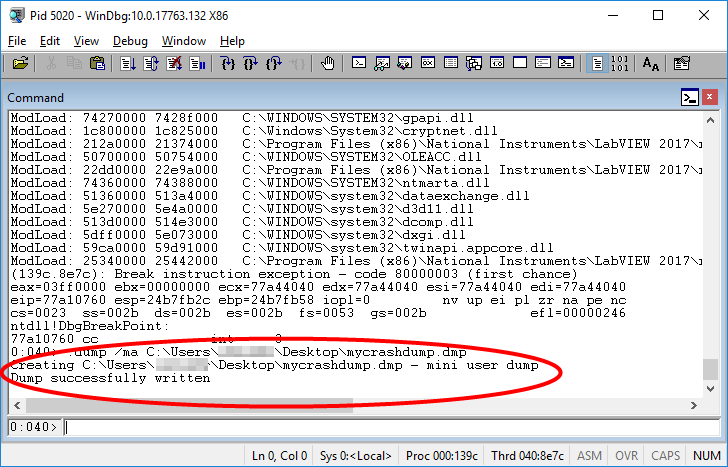The width and height of the screenshot is (728, 467).
Task: Click the Step Over icon
Action: click(x=251, y=64)
